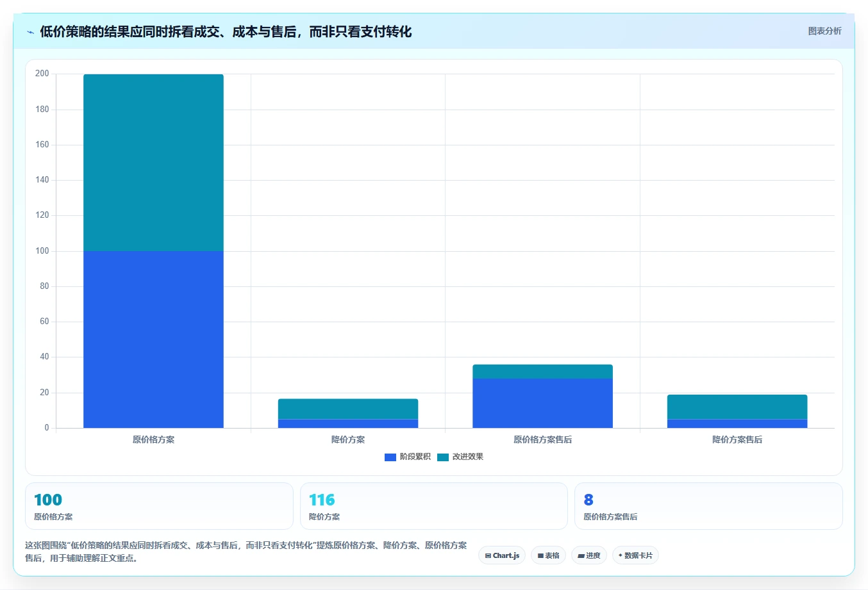Click the lightning icon beside the chart title
This screenshot has width=868, height=590.
30,32
